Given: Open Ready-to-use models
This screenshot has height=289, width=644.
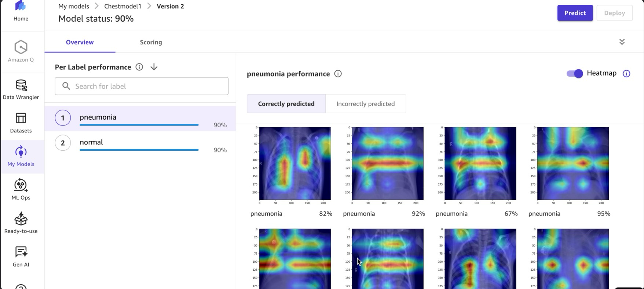Looking at the screenshot, I should [x=21, y=223].
